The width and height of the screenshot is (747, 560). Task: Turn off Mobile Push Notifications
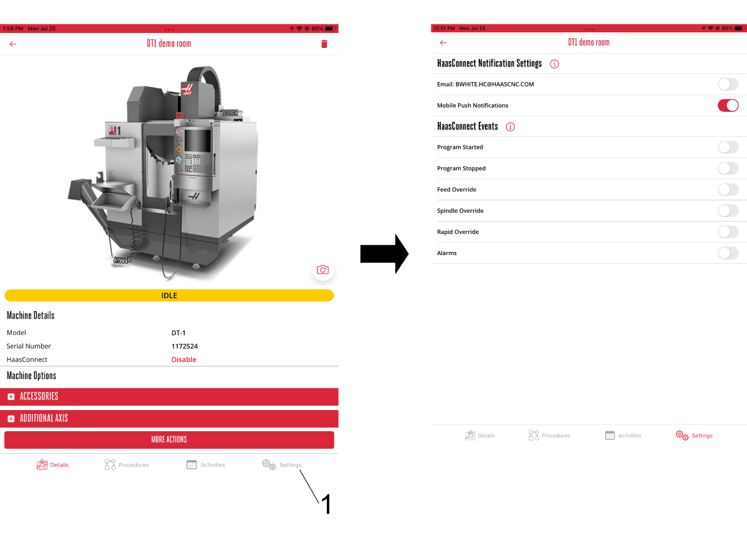click(x=728, y=105)
